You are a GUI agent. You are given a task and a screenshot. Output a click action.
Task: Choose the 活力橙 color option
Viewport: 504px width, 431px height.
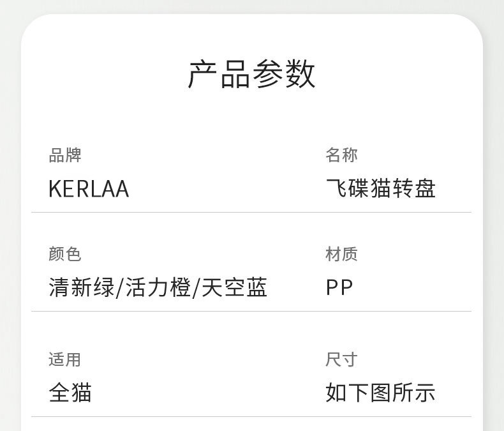(158, 287)
